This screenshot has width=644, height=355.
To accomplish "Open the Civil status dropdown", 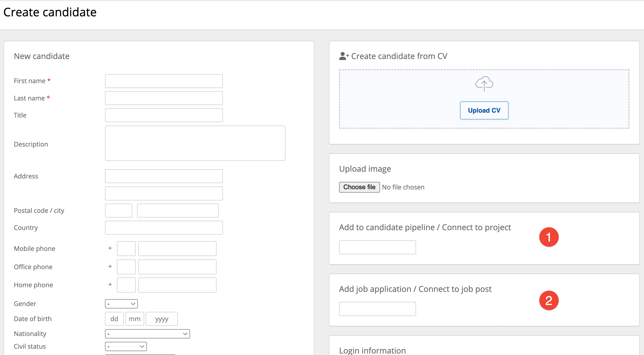I will pos(126,346).
